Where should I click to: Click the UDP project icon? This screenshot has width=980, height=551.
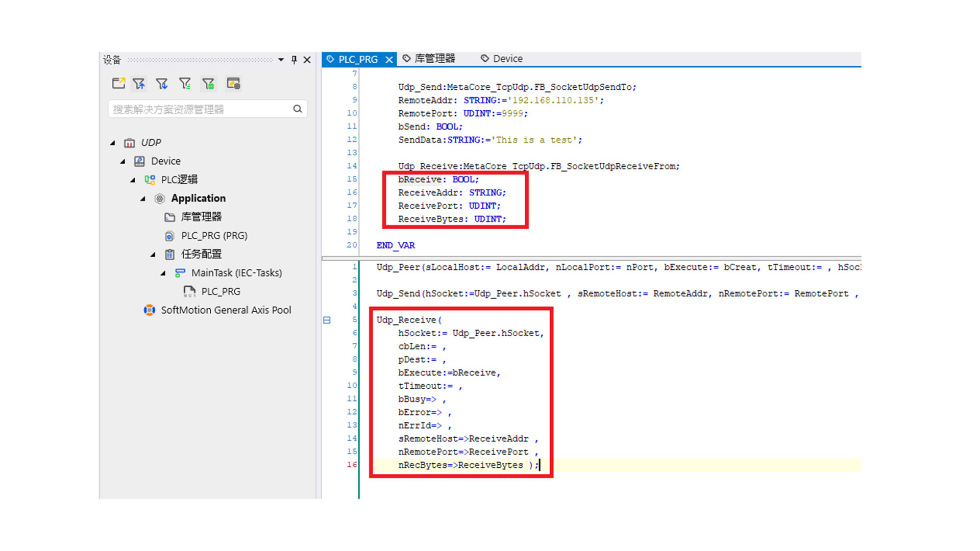pos(130,143)
